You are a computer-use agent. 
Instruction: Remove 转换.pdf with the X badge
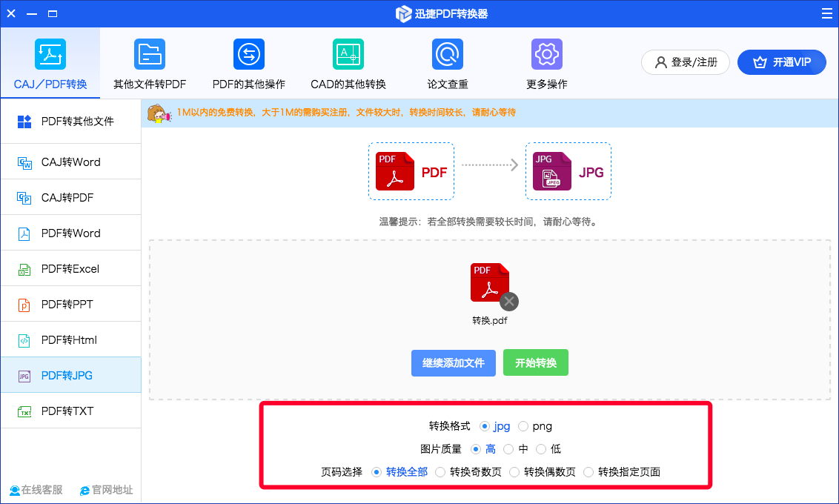509,302
